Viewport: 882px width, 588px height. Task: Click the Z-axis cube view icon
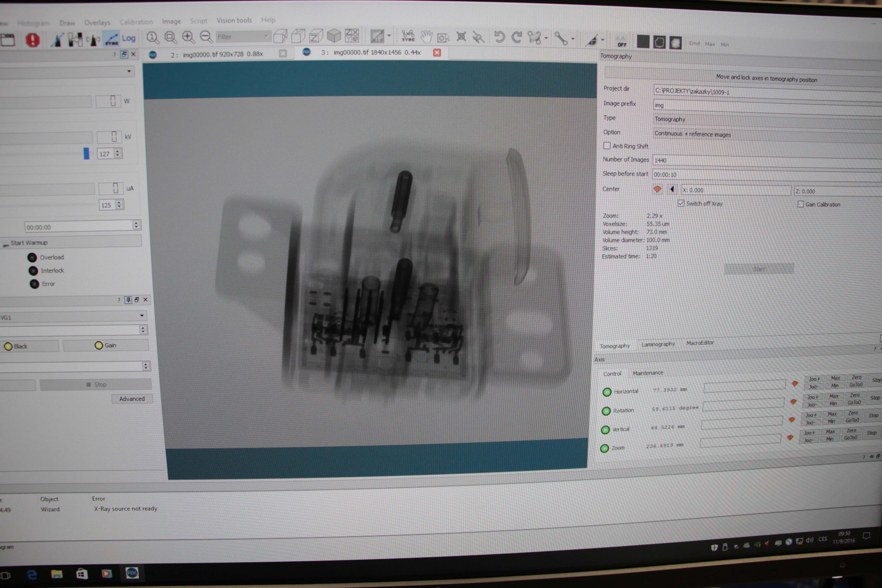point(316,36)
